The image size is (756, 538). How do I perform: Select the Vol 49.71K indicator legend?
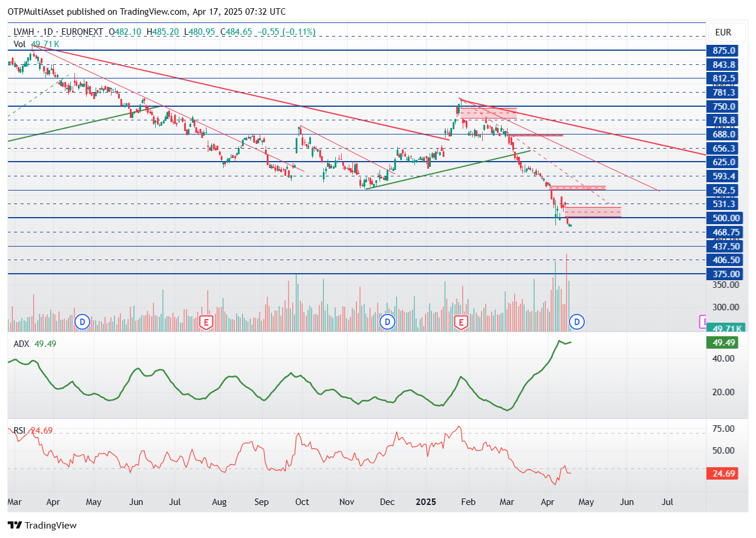tap(36, 44)
